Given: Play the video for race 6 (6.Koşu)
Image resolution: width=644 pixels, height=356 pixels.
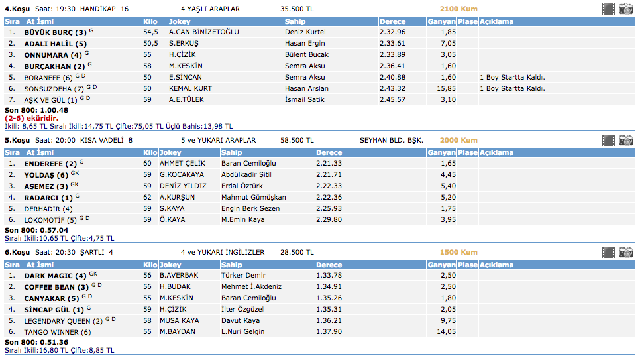Looking at the screenshot, I should tap(608, 252).
